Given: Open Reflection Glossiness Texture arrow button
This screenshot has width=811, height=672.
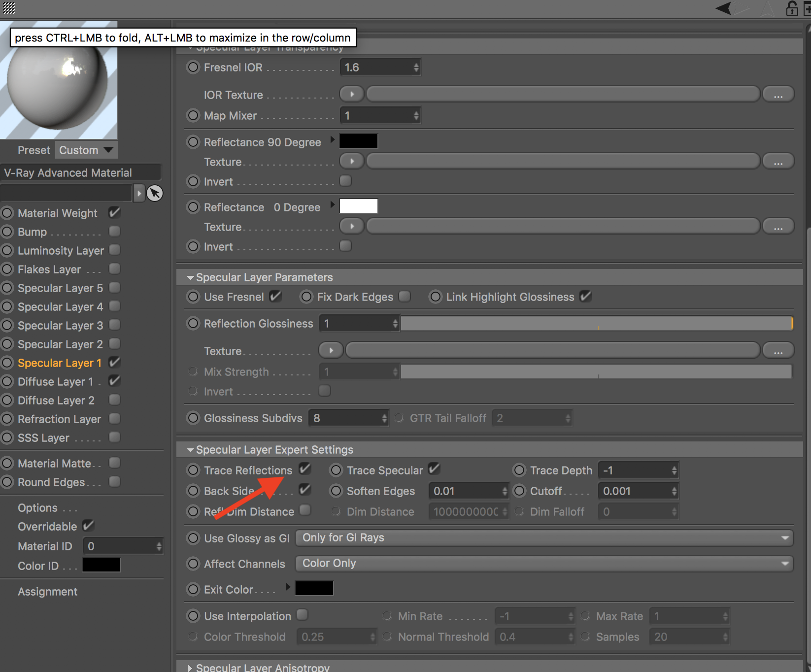Looking at the screenshot, I should tap(331, 350).
